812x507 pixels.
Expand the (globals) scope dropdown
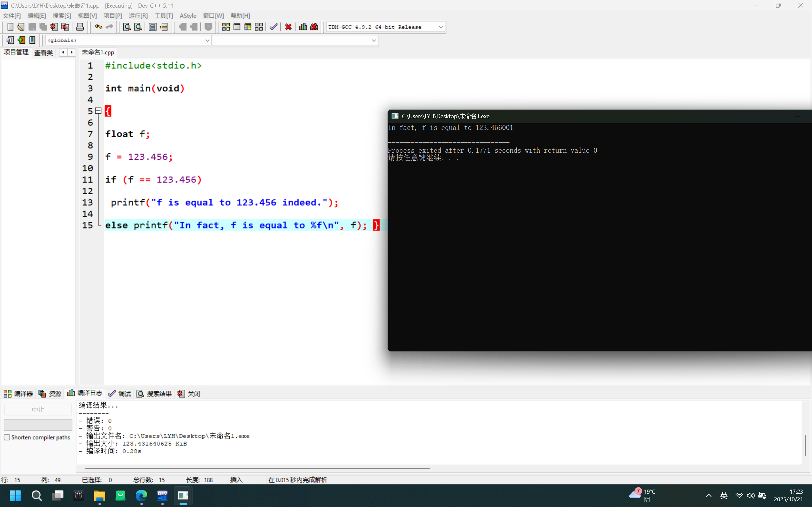coord(207,40)
